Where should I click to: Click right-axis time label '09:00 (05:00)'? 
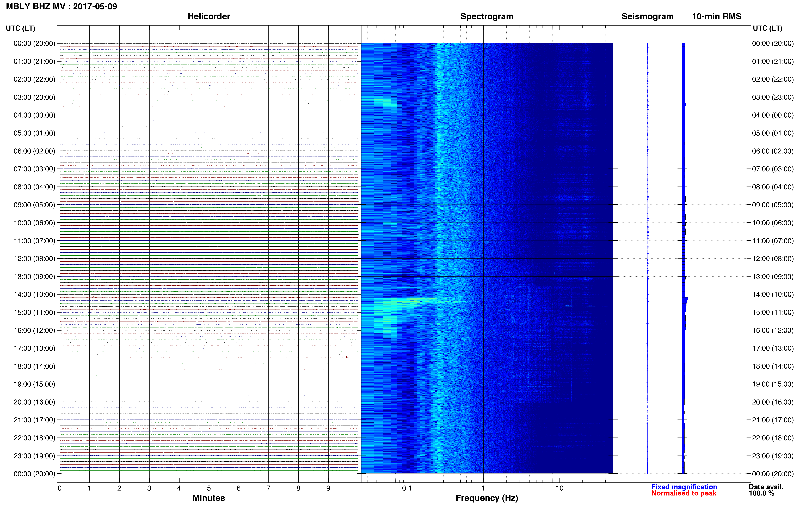[773, 205]
